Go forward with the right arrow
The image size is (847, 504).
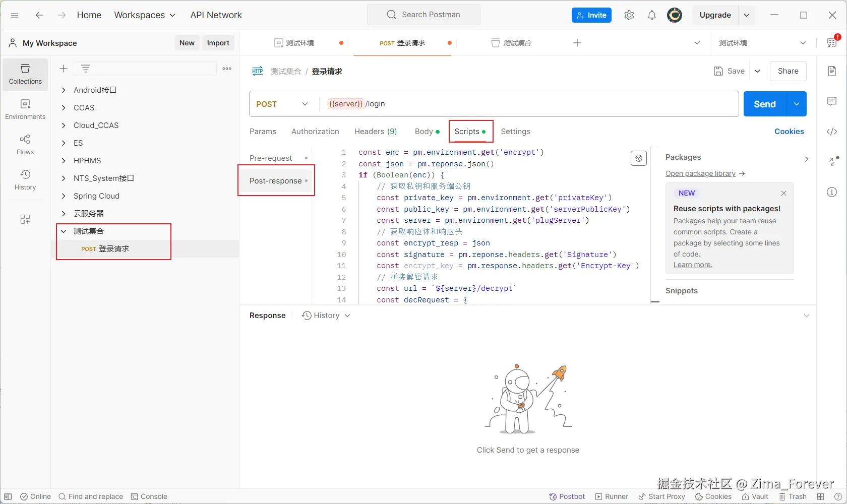pos(62,15)
